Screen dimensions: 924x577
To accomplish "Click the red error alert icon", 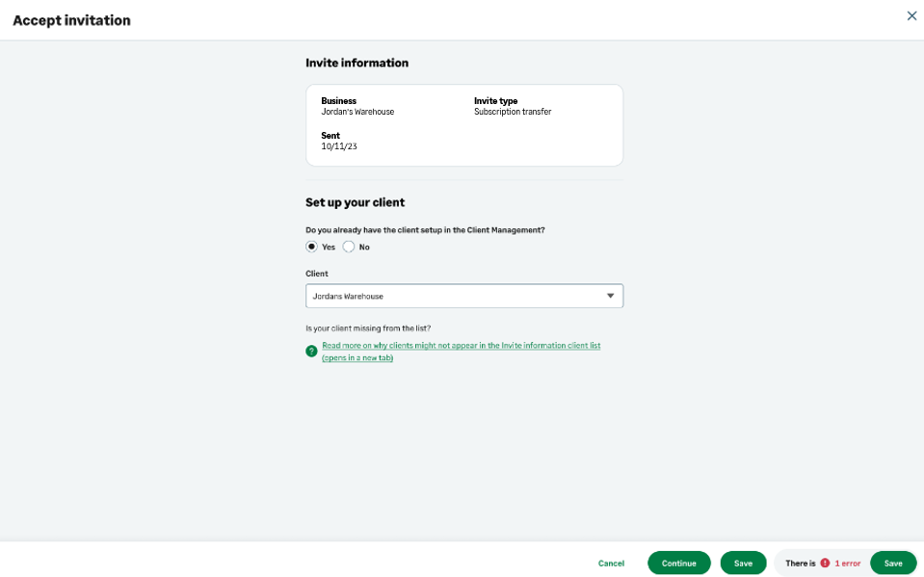I will 825,564.
